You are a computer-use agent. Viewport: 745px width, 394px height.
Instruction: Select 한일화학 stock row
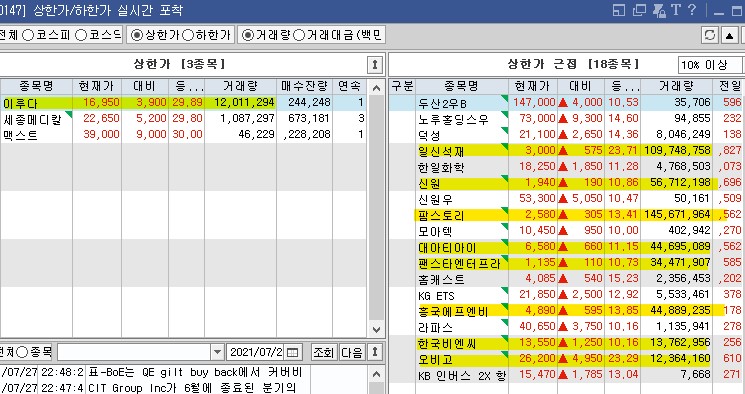[567, 167]
